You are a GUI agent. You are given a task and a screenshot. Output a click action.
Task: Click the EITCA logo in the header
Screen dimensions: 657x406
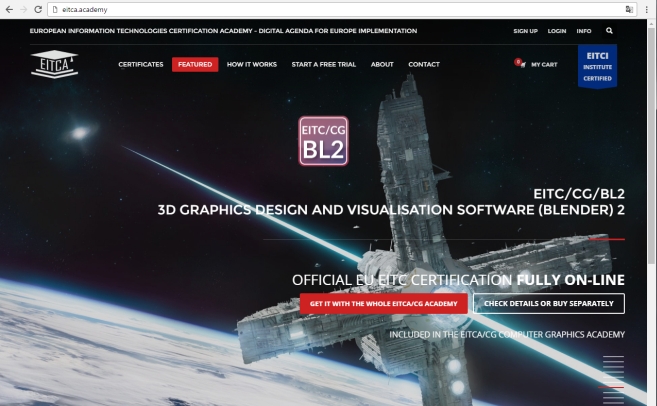tap(54, 65)
